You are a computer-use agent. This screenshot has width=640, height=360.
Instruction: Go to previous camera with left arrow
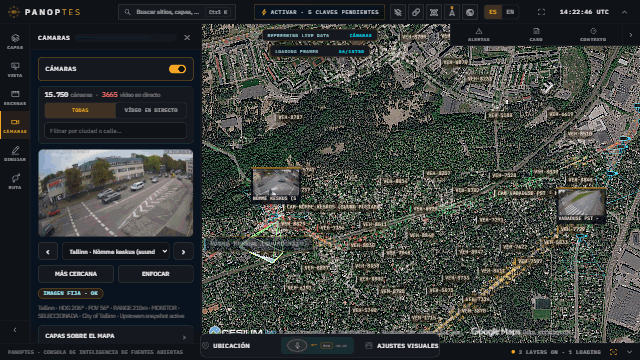48,252
